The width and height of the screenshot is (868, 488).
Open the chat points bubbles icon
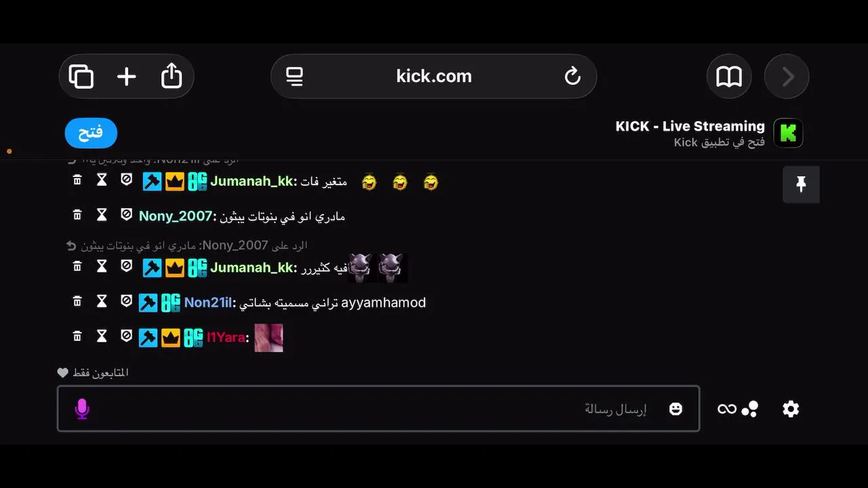750,409
